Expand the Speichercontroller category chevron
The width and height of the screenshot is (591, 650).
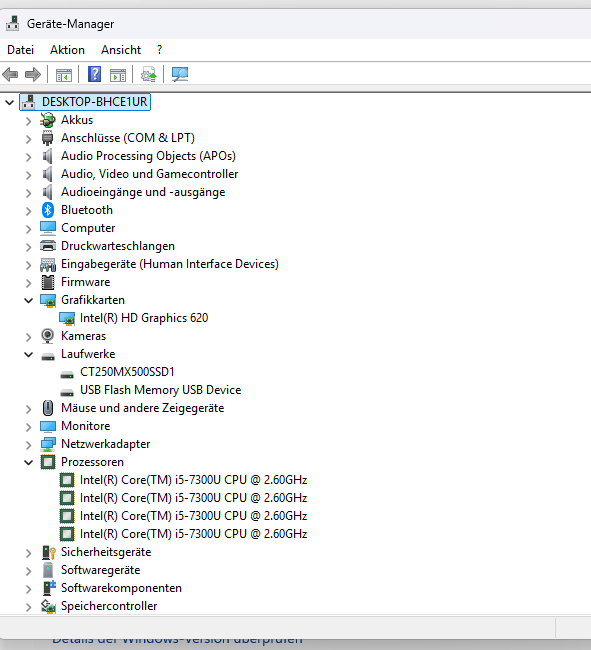pyautogui.click(x=28, y=607)
